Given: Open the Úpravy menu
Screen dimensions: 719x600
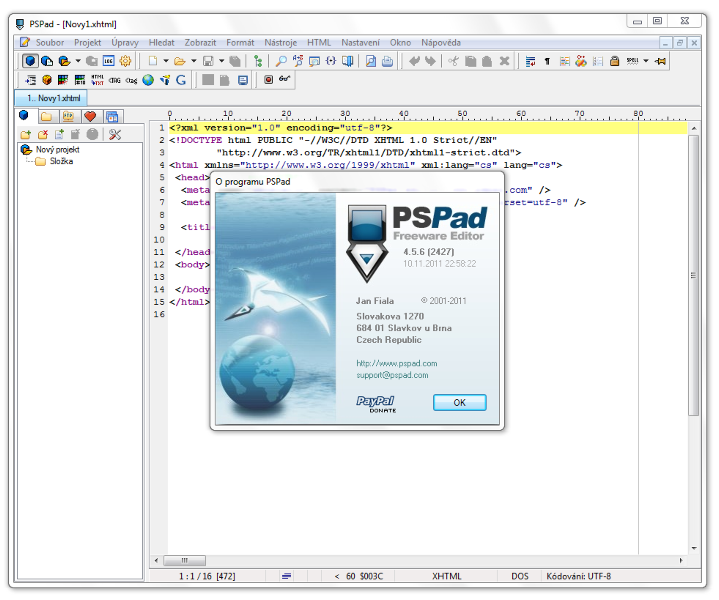Looking at the screenshot, I should (x=125, y=43).
